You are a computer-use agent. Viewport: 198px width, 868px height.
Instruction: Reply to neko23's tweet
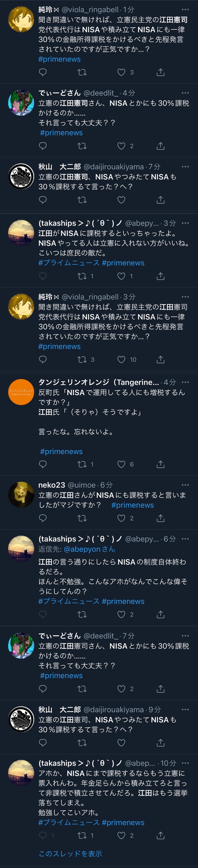pos(43,518)
